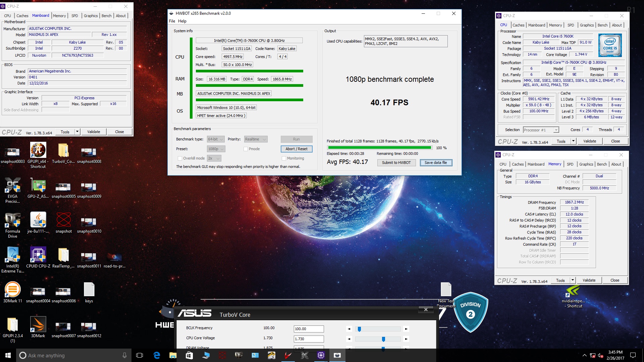Expand Tools arrow in Mainboard CPU-Z window
This screenshot has height=362, width=644.
(x=77, y=132)
